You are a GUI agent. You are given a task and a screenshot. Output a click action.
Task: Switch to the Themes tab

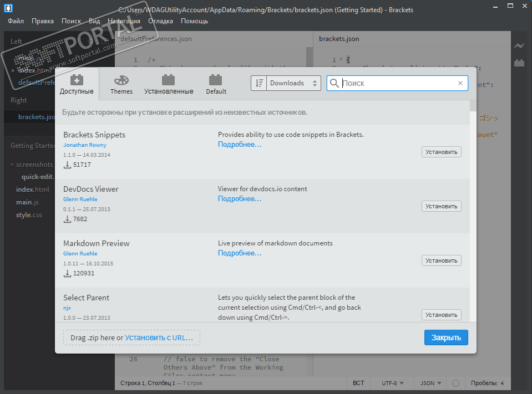[x=121, y=84]
